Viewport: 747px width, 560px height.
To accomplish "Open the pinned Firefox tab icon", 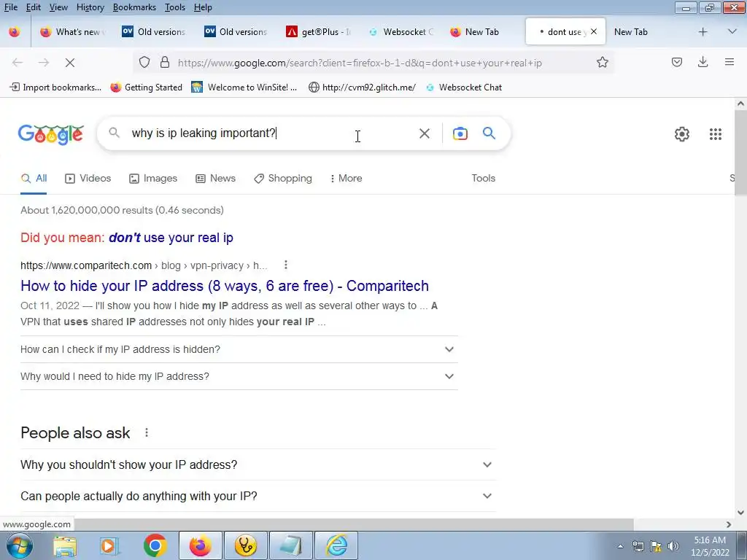I will click(x=15, y=32).
